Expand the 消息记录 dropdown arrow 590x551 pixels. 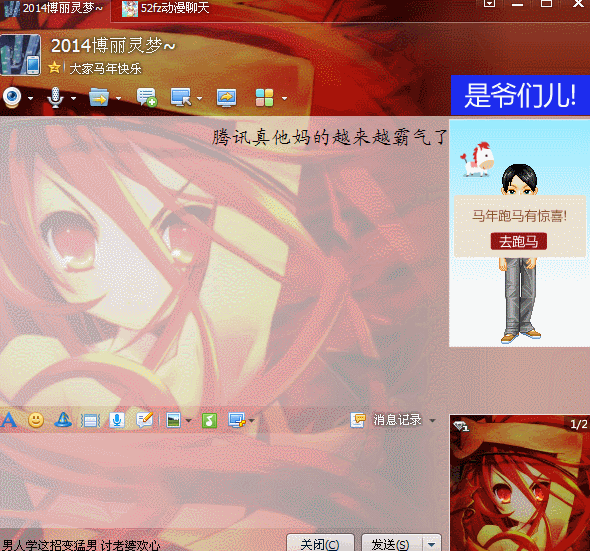(432, 420)
